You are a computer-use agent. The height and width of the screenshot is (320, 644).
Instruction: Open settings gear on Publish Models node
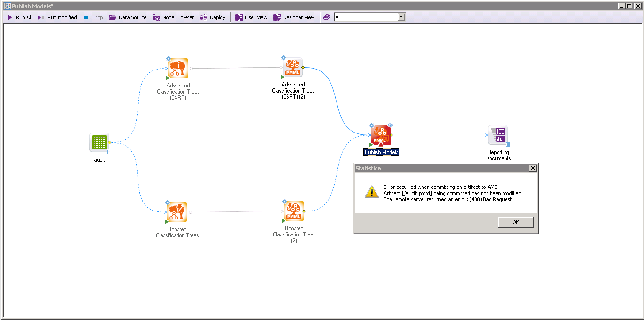point(372,125)
